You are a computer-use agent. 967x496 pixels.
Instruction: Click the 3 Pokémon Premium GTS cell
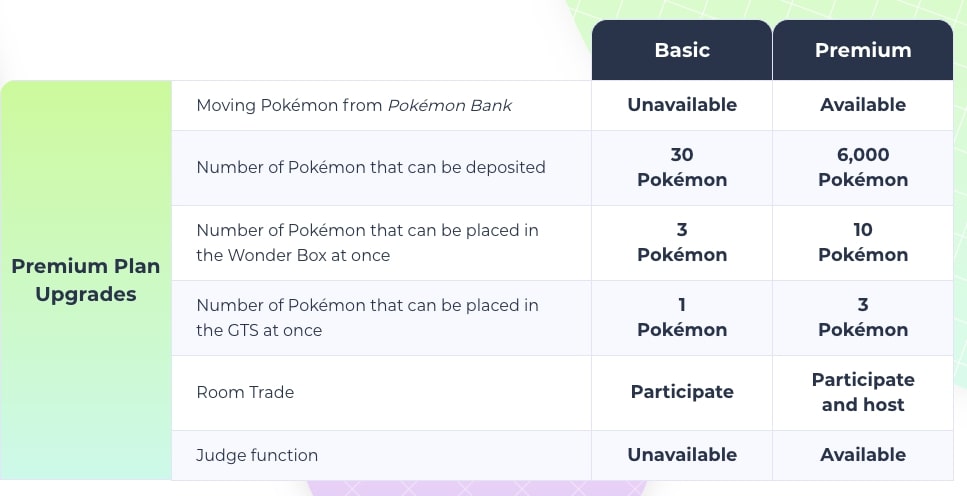[863, 318]
